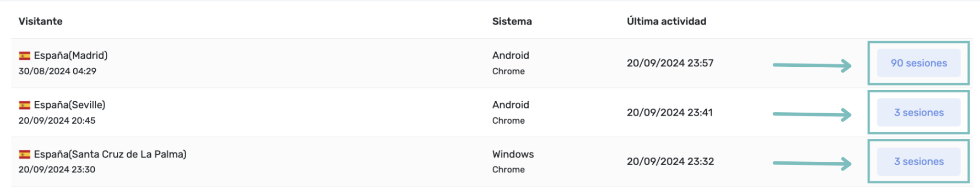Click the 20/09/2024 23:57 last activity
Viewport: 980px width, 190px height.
670,63
